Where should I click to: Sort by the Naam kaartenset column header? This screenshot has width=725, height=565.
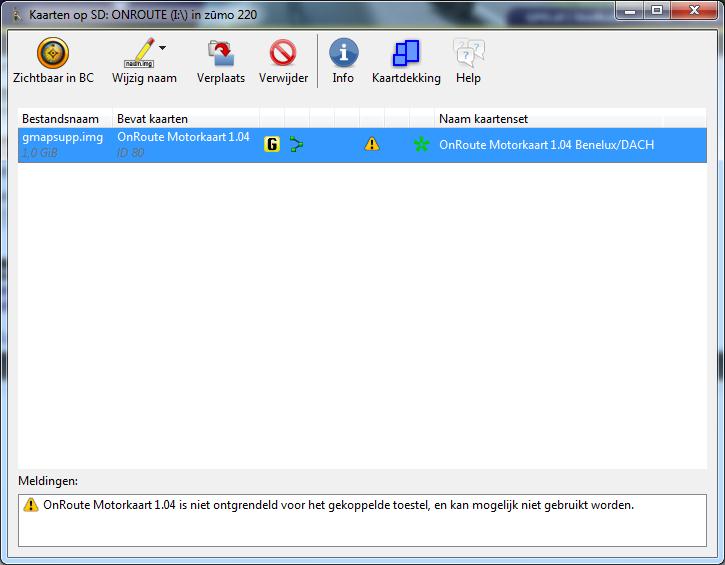point(548,119)
